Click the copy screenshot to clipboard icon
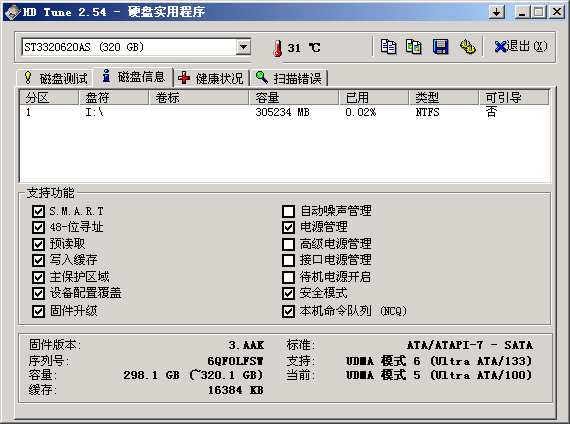This screenshot has width=570, height=424. pos(414,47)
